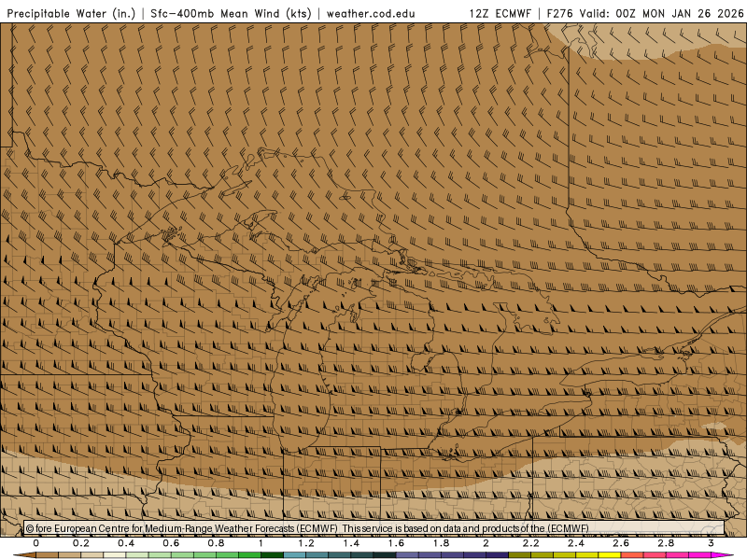Click the legend value '1.8'
Screen dimensions: 747x560
(441, 543)
